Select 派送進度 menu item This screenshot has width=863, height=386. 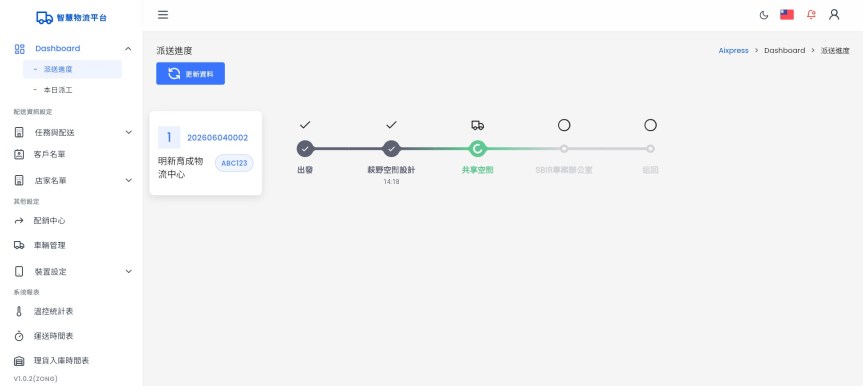72,69
